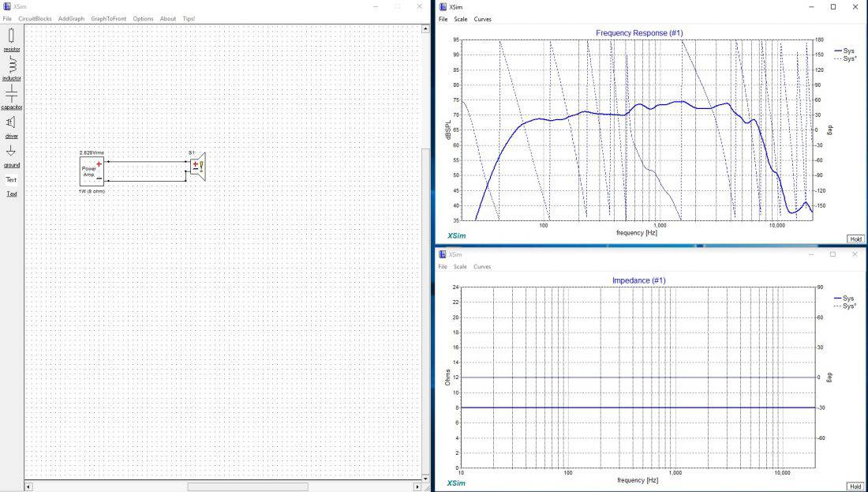The image size is (868, 492).
Task: Select the driver speaker tool
Action: click(x=11, y=122)
